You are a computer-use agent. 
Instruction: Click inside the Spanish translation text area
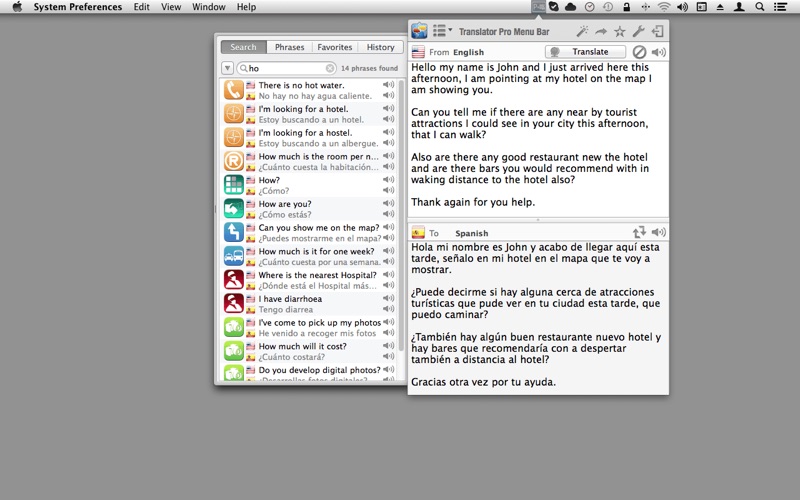(x=538, y=317)
